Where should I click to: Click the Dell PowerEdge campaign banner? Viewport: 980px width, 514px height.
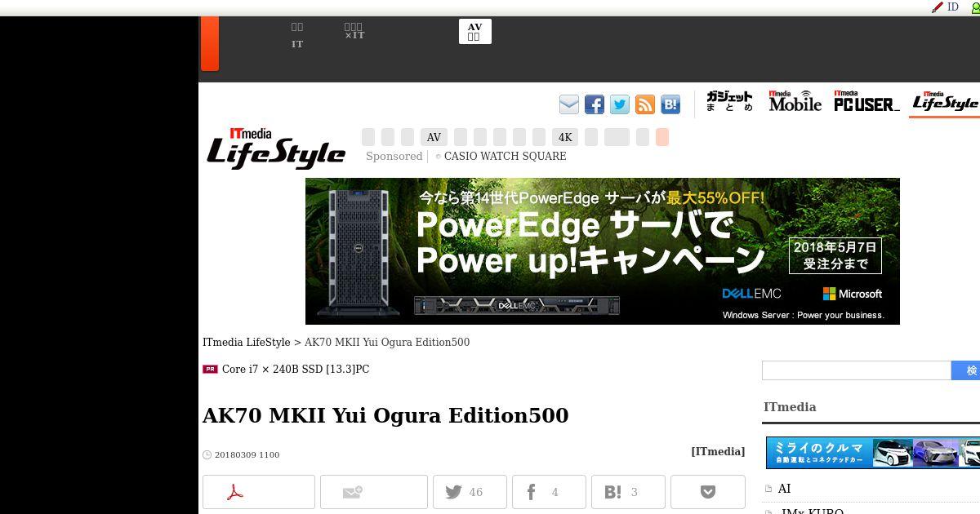pyautogui.click(x=603, y=251)
